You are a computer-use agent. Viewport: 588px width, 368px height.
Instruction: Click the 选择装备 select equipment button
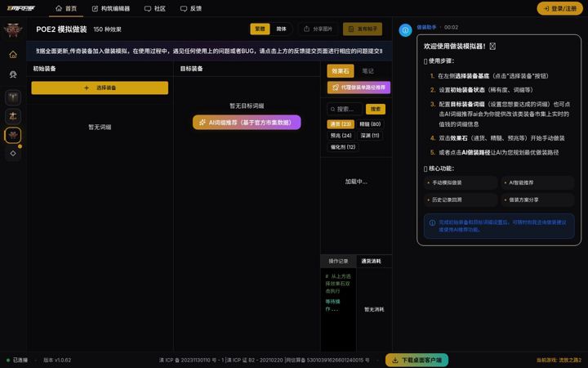click(100, 88)
